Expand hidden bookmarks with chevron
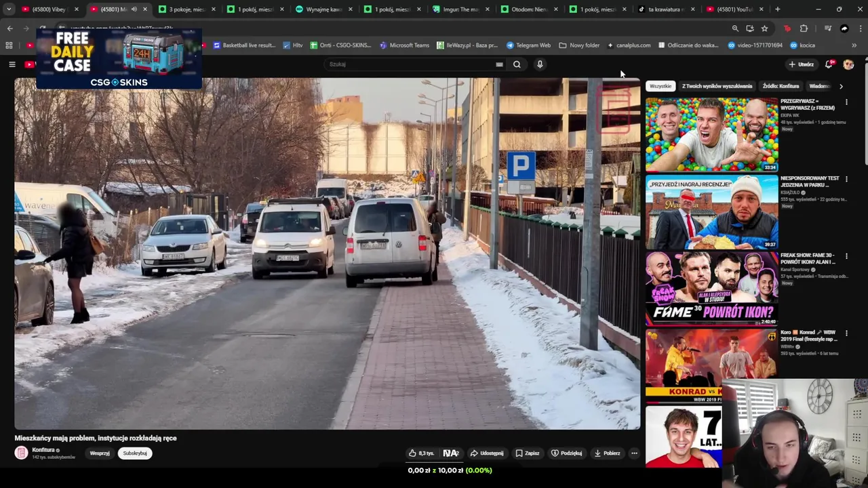The width and height of the screenshot is (868, 488). click(x=854, y=45)
